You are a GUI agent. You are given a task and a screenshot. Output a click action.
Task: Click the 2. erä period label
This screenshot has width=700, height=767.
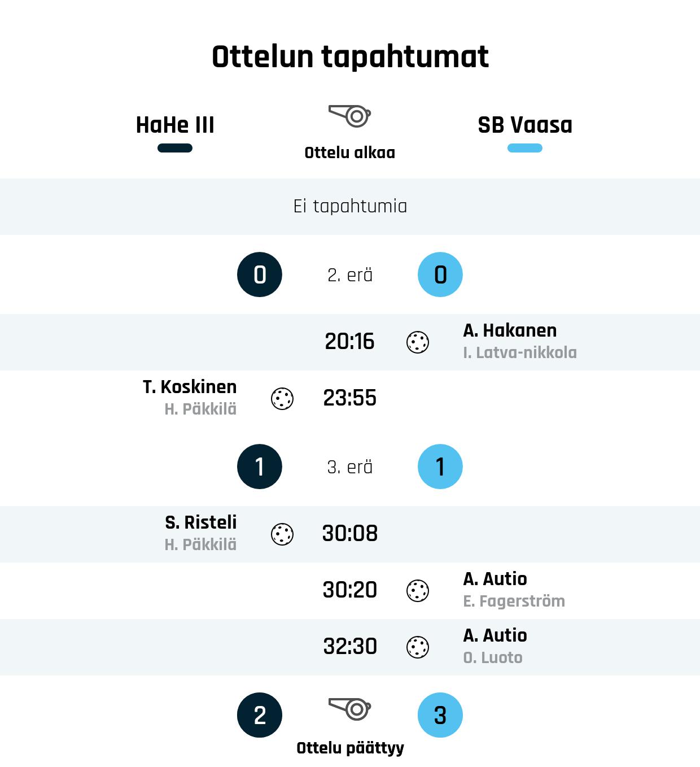coord(350,275)
